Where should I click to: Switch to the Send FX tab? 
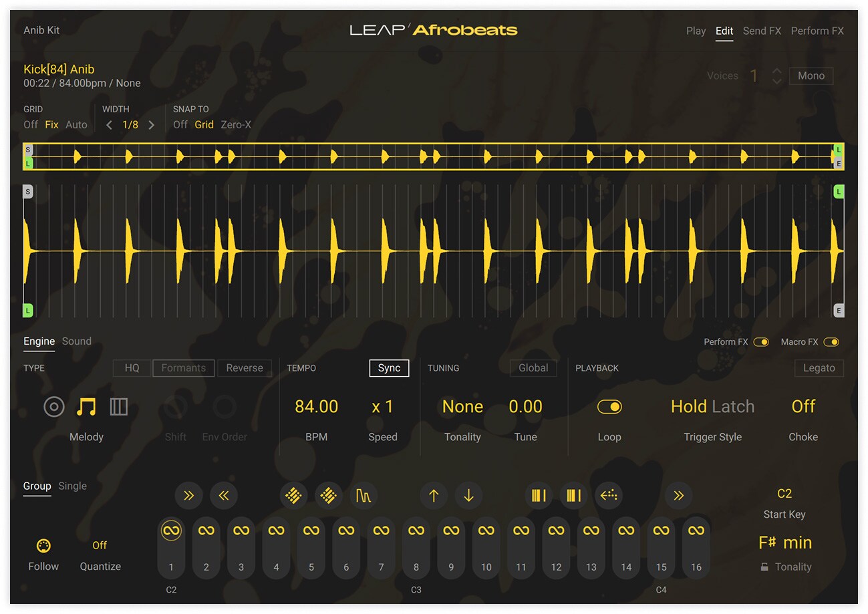point(762,31)
